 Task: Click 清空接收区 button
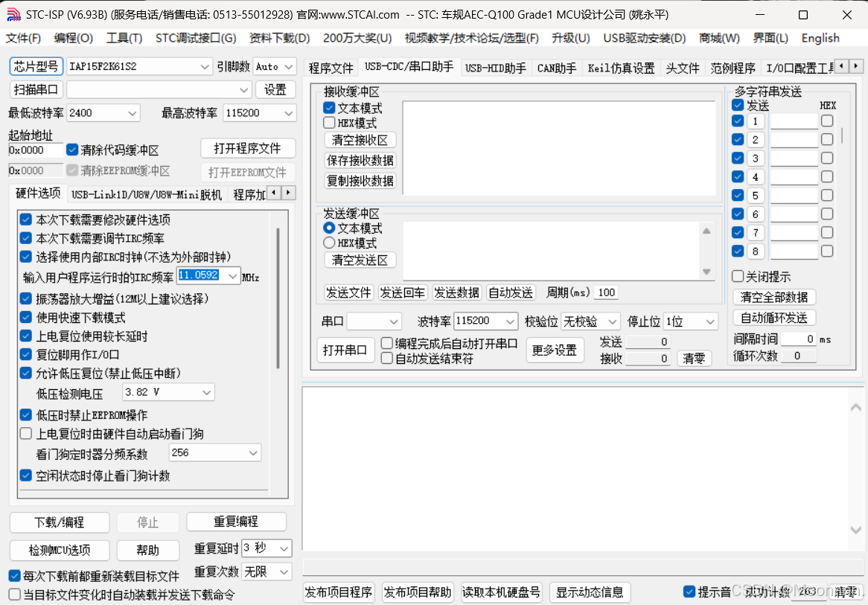coord(360,140)
